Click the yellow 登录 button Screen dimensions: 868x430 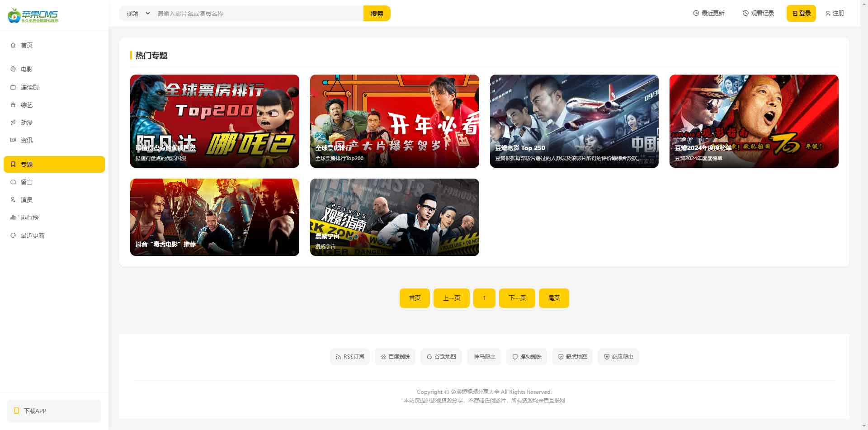pos(801,14)
